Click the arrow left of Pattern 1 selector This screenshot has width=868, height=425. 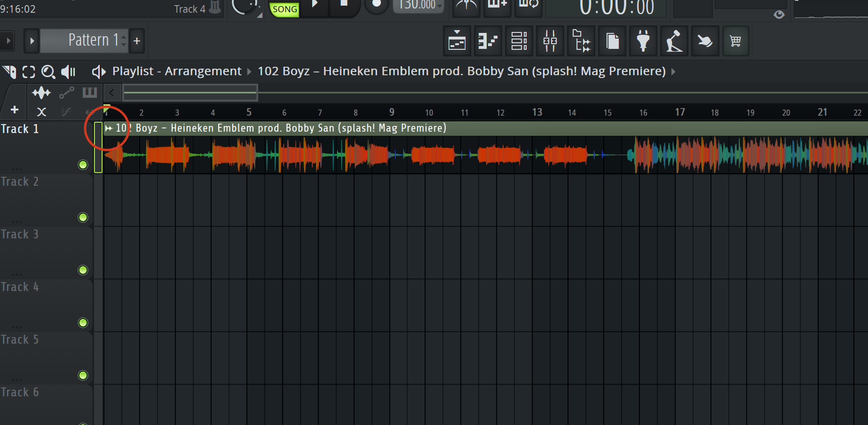[32, 41]
